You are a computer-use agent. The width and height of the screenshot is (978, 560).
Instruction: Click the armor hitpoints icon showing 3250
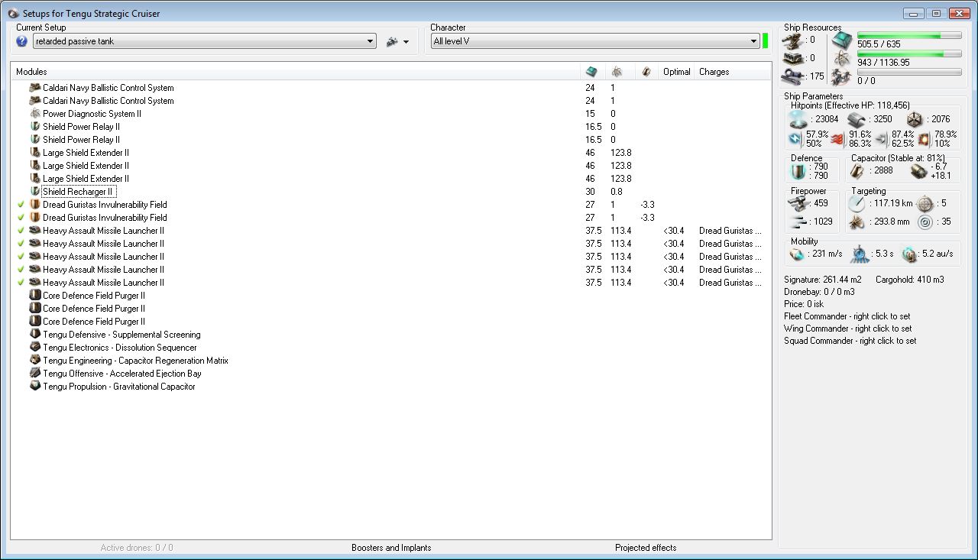tap(857, 119)
